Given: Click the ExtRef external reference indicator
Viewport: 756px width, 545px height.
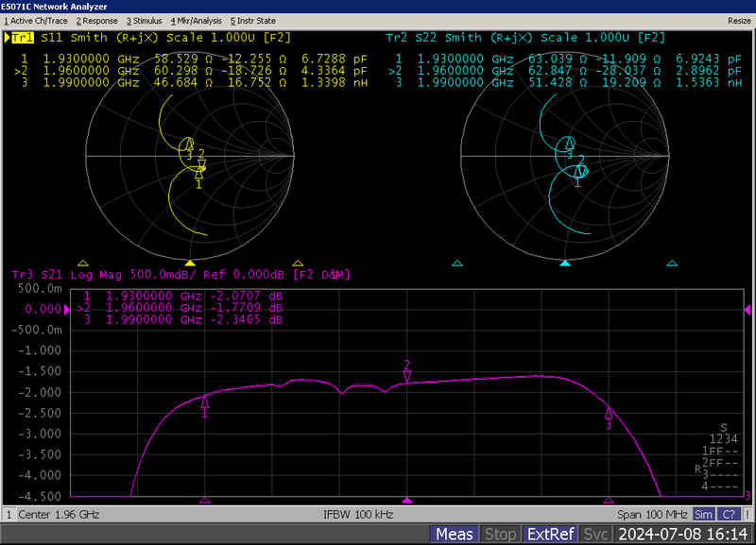Looking at the screenshot, I should (x=550, y=534).
